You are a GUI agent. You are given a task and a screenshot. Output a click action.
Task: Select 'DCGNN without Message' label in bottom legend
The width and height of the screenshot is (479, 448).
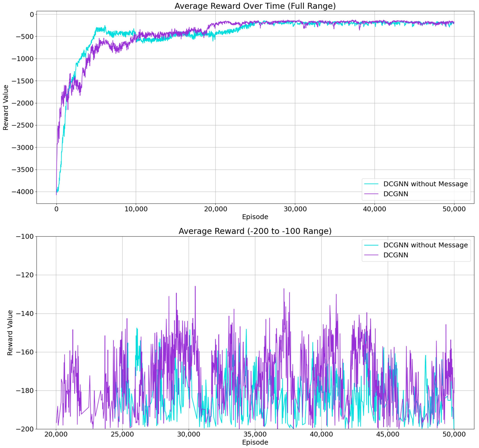426,245
